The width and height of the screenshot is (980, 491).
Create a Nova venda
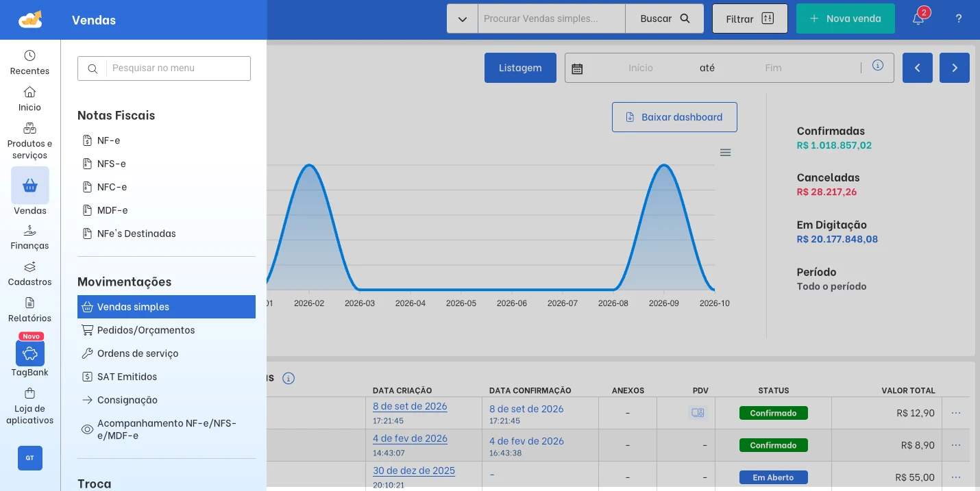[846, 18]
